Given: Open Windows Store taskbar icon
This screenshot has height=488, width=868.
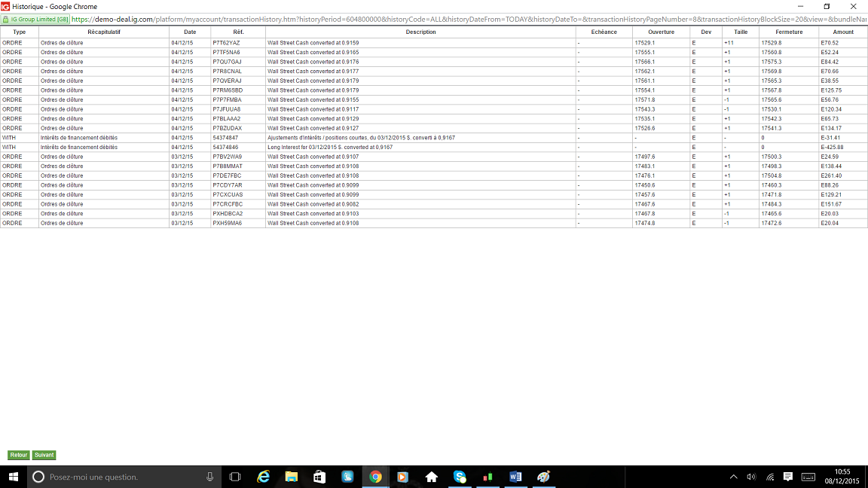Looking at the screenshot, I should coord(319,477).
